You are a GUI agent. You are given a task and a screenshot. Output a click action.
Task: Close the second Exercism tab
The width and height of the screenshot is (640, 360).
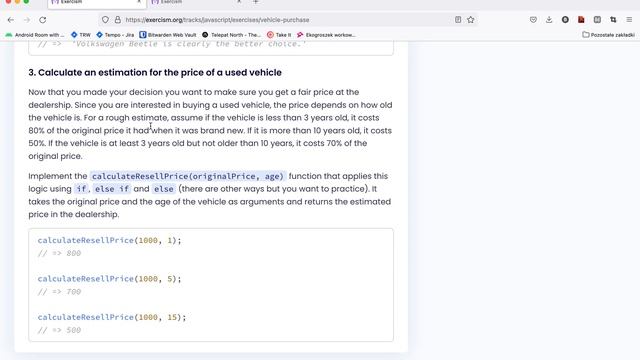click(239, 2)
